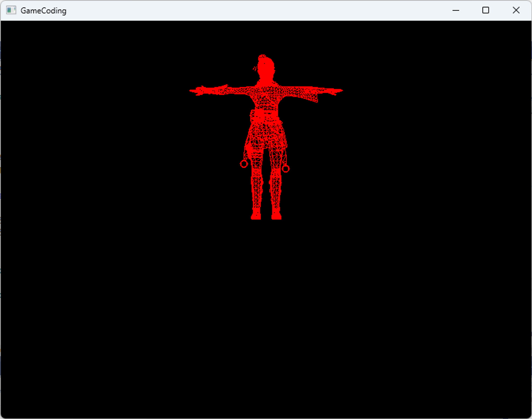Click the wide hanging sleeve on right arm
This screenshot has width=532, height=419.
(x=310, y=96)
